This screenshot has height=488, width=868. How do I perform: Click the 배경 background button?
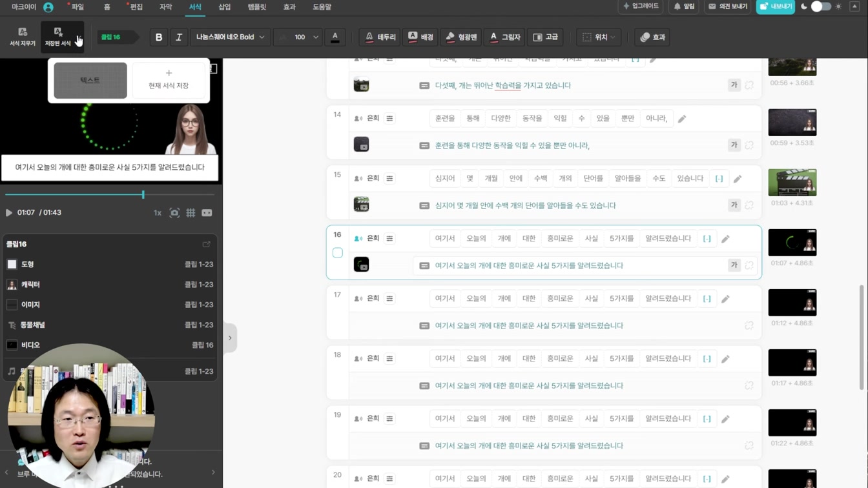click(x=420, y=37)
